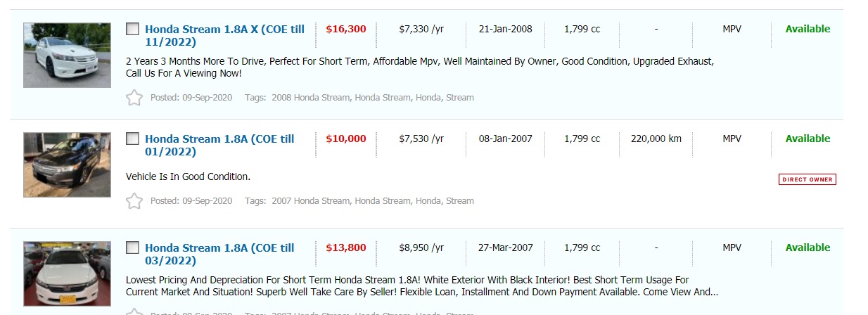Open Honda Stream 1.8A X (COE till 11/2022)
This screenshot has width=868, height=315.
coord(224,35)
